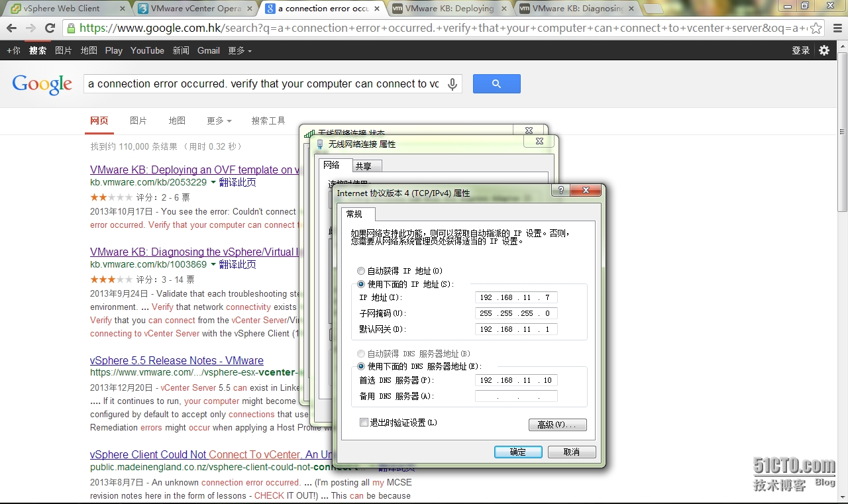Open YouTube from Google black bar
848x504 pixels.
[147, 50]
